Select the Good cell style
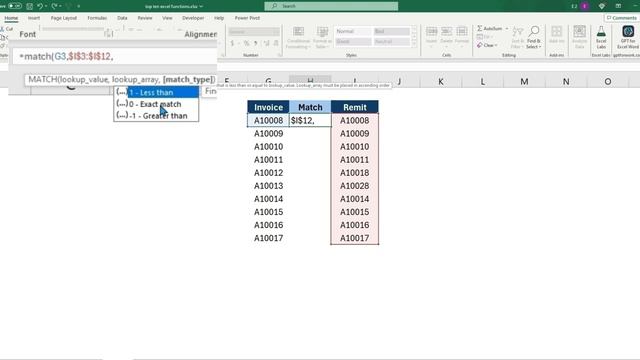 [x=353, y=42]
